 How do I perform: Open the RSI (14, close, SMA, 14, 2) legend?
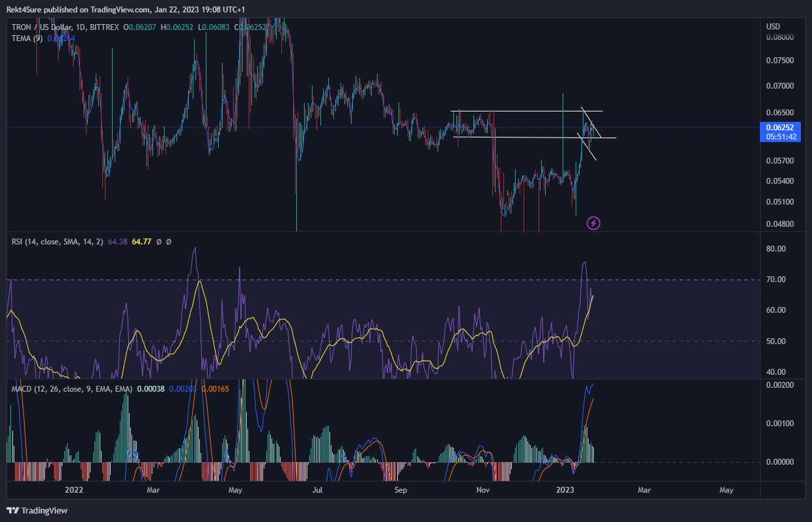[57, 242]
